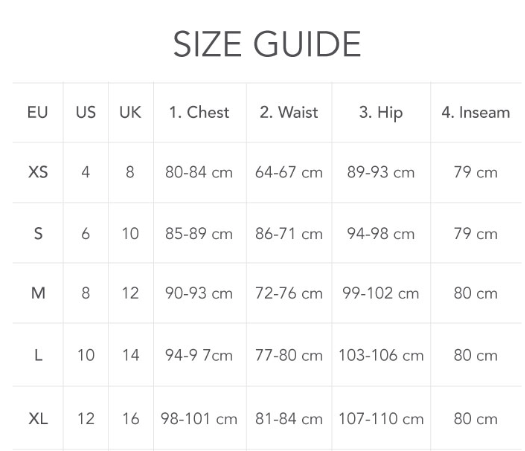Click the 107-110 cm hip cell

381,419
